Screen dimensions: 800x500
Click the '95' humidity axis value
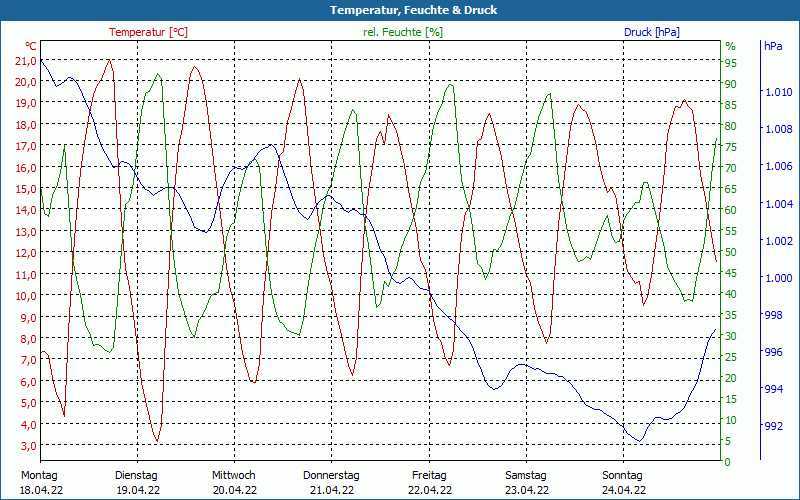point(730,62)
